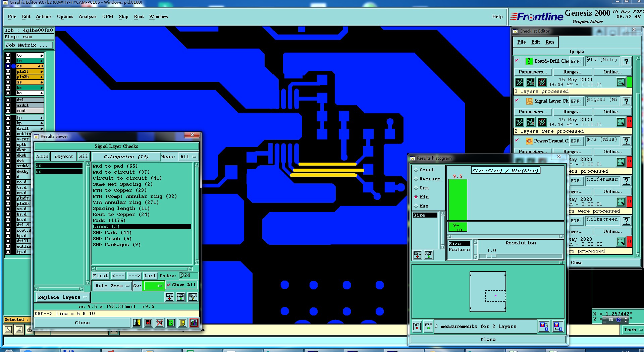Run the Board-Drill check with the first runner icon
This screenshot has height=352, width=644.
pos(519,82)
